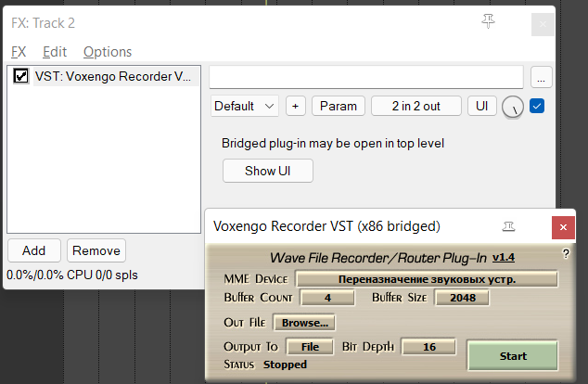The height and width of the screenshot is (384, 588).
Task: Toggle Output To File mode
Action: 310,346
